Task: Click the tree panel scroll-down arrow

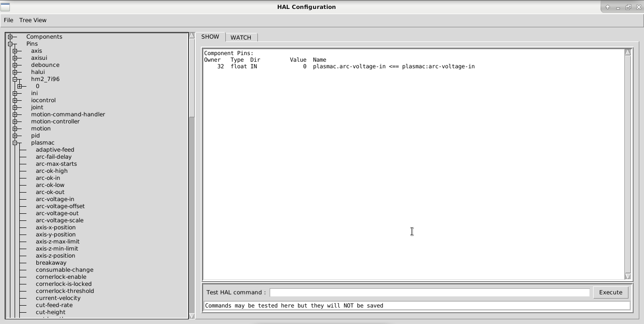Action: (192, 316)
